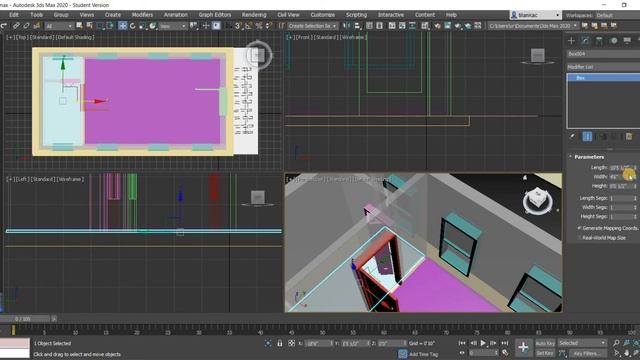Open the Display tab in command panel
Screen dimensions: 640x360
click(627, 40)
